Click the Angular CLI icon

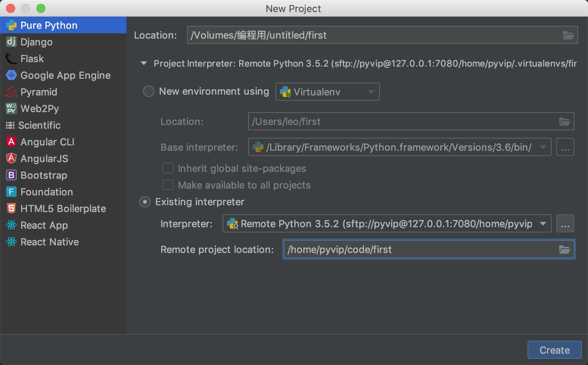pyautogui.click(x=11, y=142)
